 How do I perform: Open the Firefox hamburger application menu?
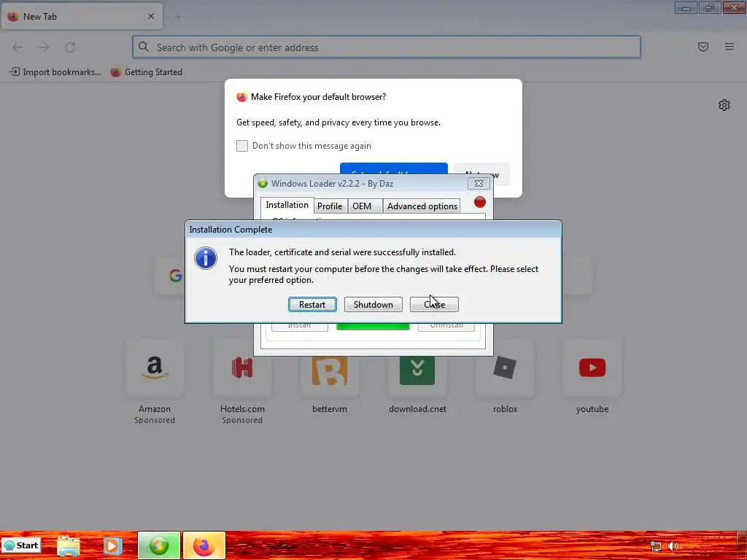click(729, 46)
